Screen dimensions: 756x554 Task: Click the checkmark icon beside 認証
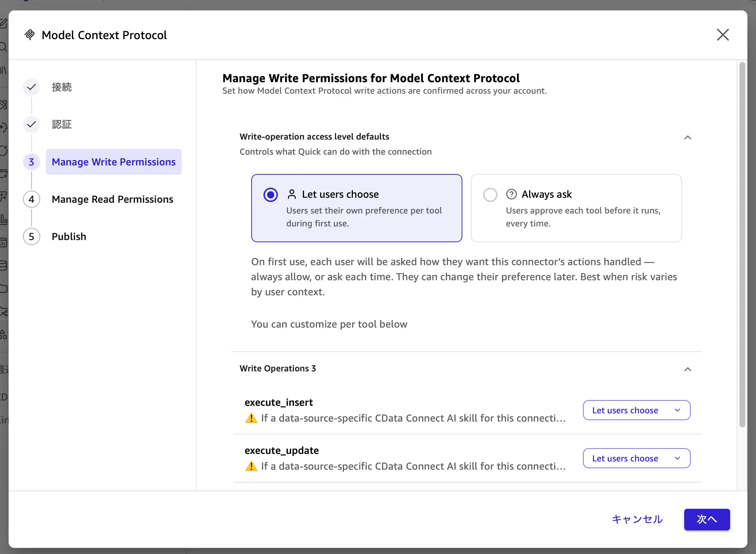click(32, 125)
